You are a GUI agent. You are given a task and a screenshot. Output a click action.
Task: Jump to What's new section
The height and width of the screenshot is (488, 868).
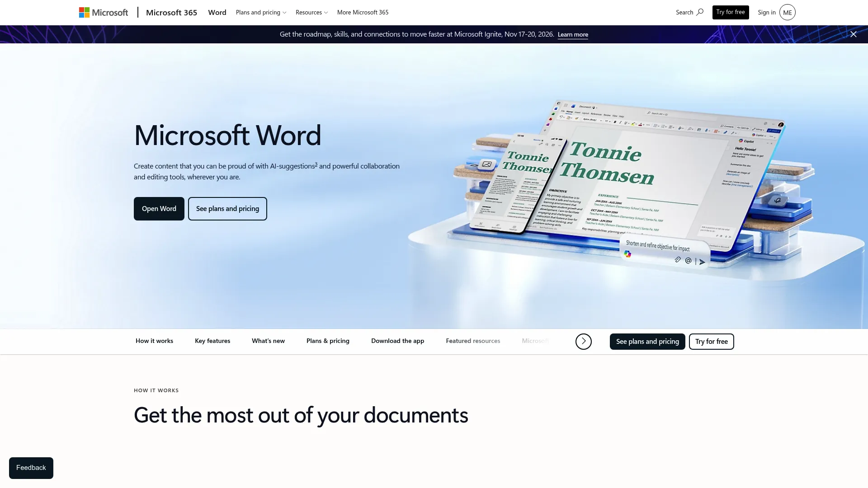(x=268, y=341)
